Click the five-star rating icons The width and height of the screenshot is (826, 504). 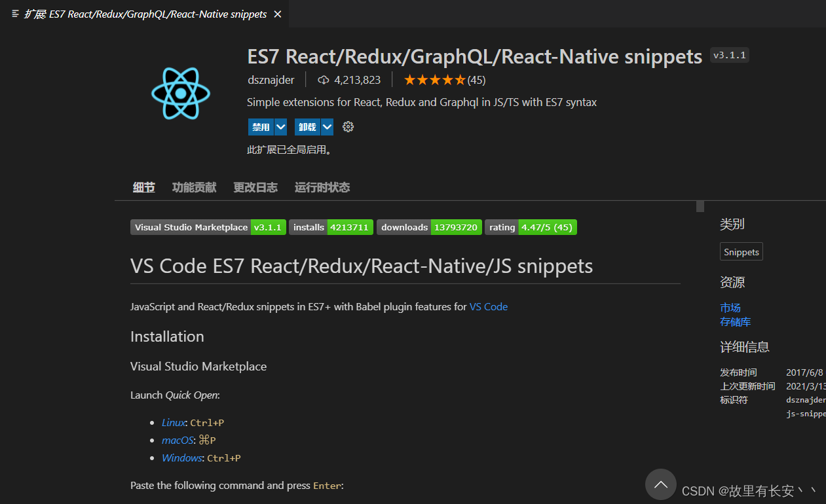[x=435, y=80]
